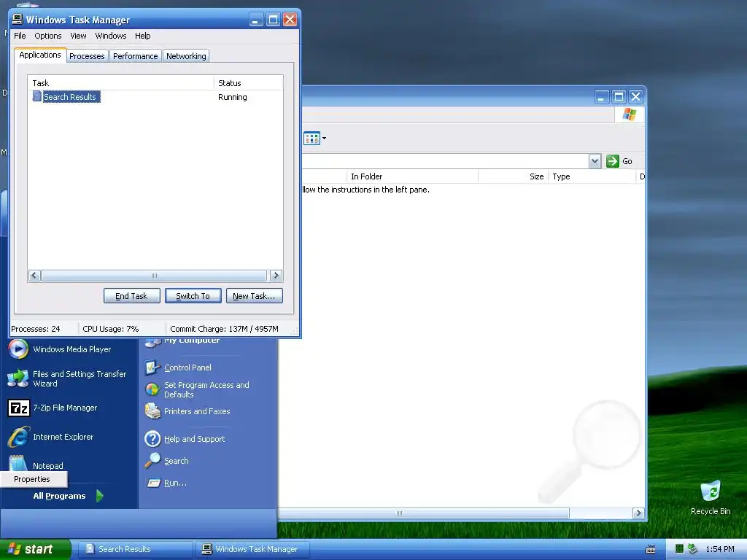Click the Go button in Search Results
The image size is (747, 560).
[619, 161]
